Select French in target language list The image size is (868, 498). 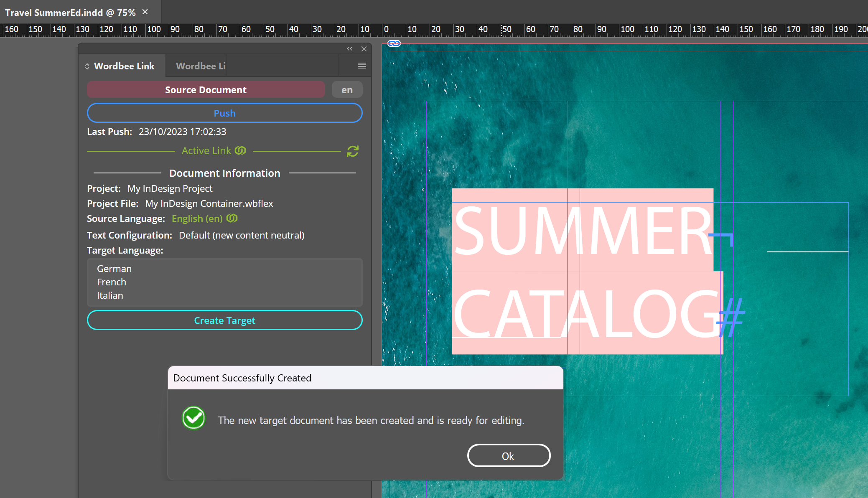(x=111, y=282)
